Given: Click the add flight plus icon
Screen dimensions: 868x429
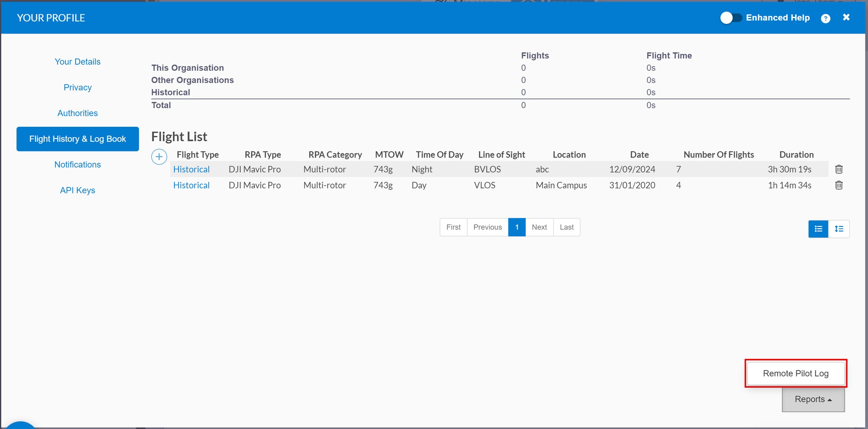Looking at the screenshot, I should pos(159,157).
